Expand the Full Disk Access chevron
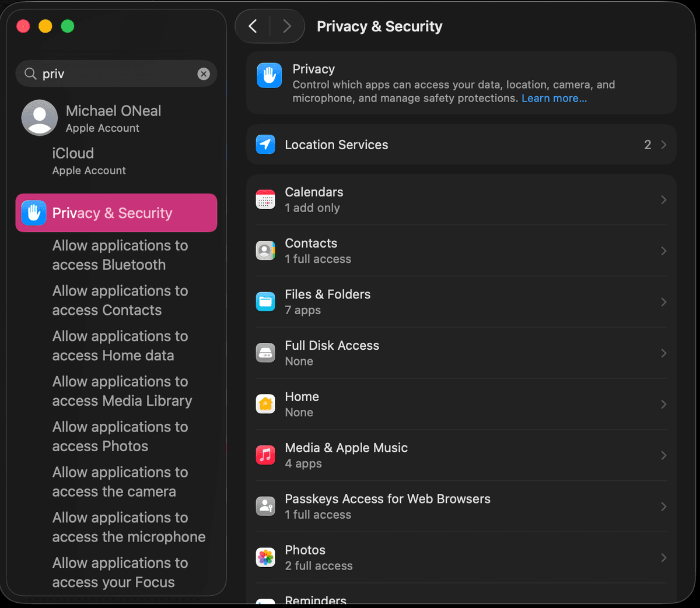 664,353
